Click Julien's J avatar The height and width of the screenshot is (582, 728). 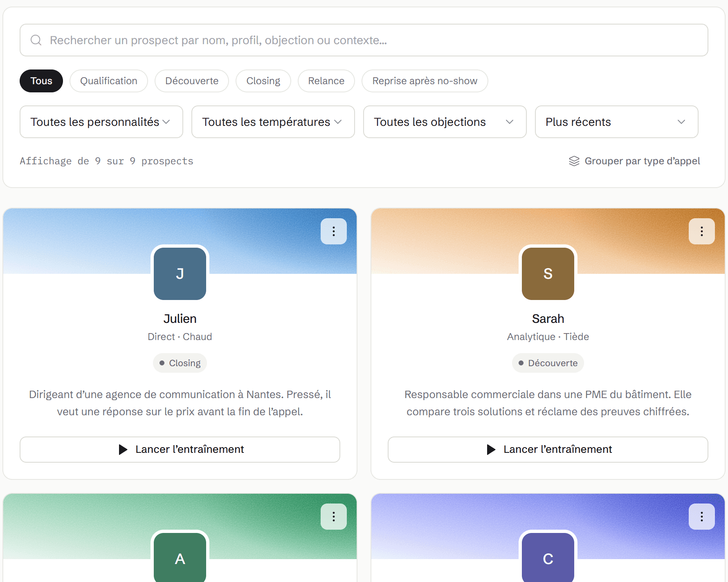coord(180,274)
